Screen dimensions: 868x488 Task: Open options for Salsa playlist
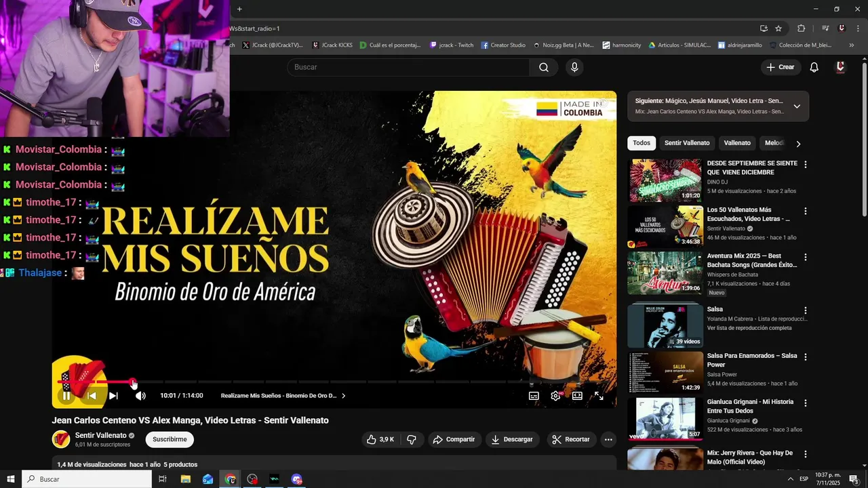pos(806,310)
